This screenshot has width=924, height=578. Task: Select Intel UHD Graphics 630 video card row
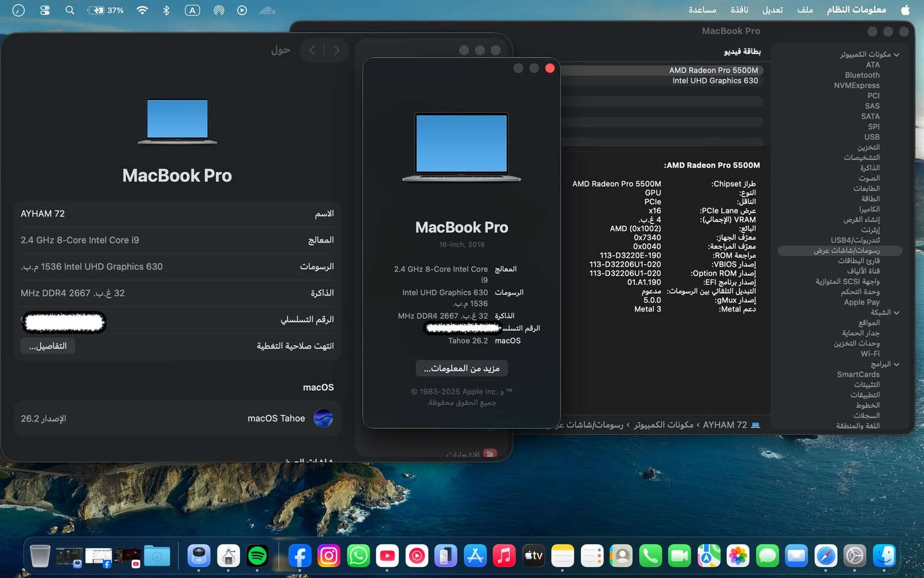click(x=715, y=81)
